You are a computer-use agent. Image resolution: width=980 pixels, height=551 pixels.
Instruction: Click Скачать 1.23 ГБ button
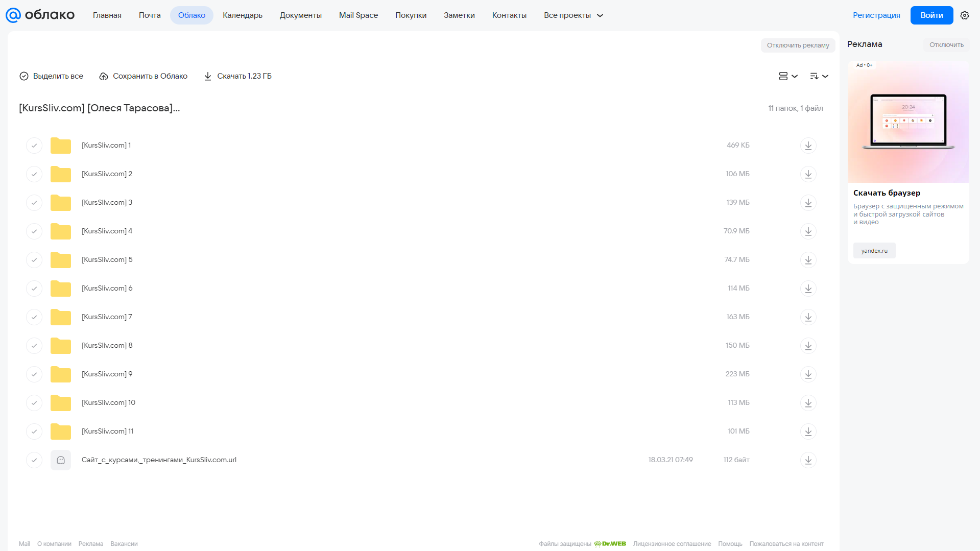[237, 76]
